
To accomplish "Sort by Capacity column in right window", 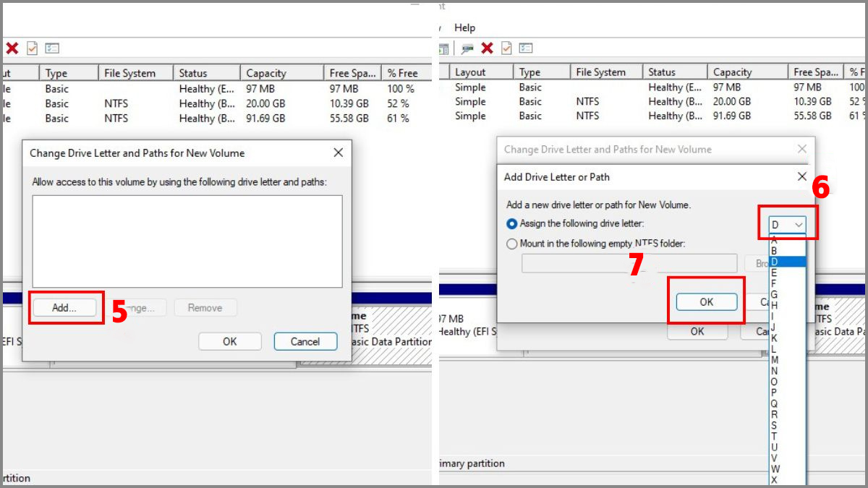I will [747, 72].
